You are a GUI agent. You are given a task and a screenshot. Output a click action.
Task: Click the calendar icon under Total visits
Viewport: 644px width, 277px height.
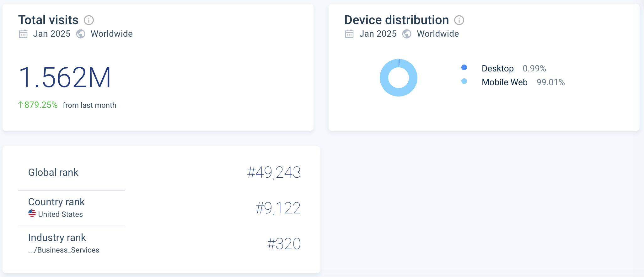(23, 34)
